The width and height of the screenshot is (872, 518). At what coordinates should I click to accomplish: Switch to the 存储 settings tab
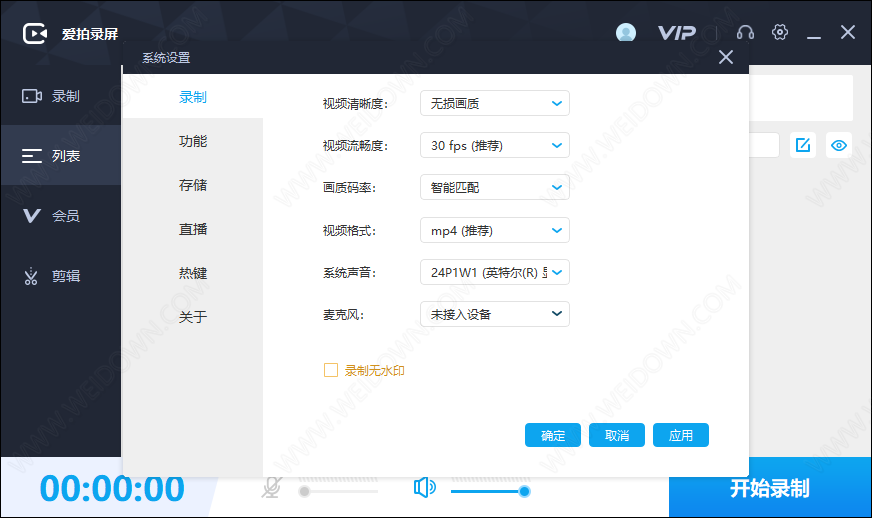pos(192,185)
